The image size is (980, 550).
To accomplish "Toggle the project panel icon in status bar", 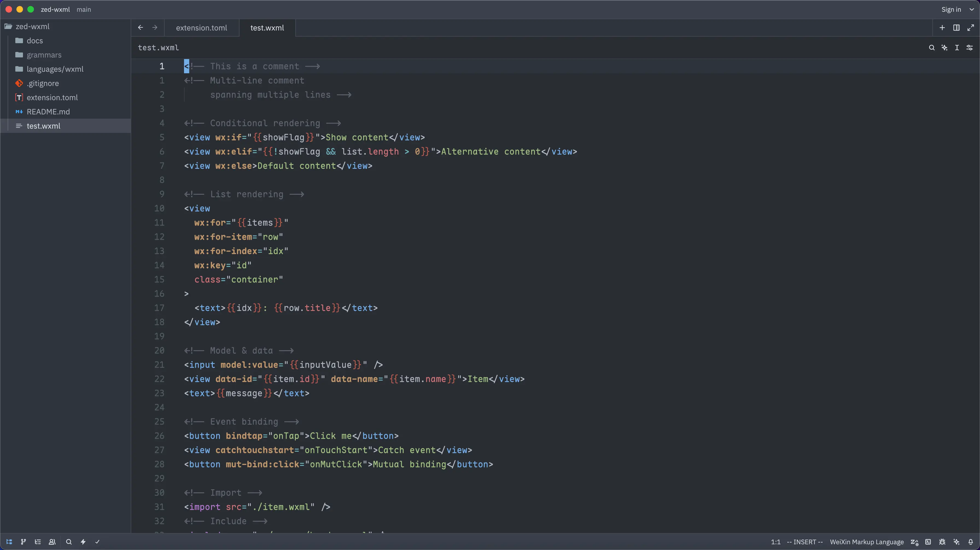I will pyautogui.click(x=9, y=542).
